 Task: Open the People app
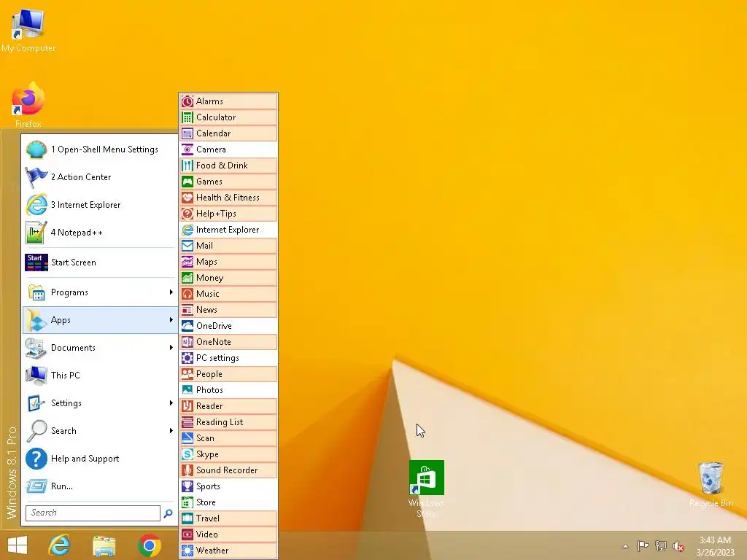coord(228,374)
